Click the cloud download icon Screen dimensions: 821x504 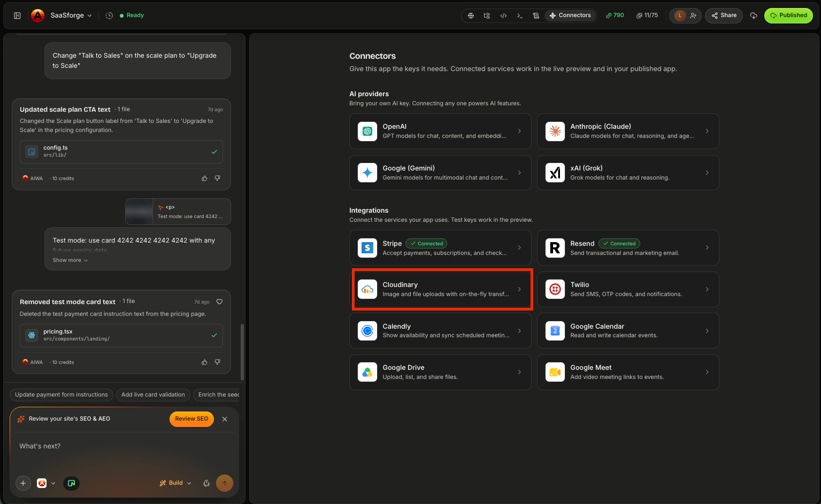tap(754, 15)
